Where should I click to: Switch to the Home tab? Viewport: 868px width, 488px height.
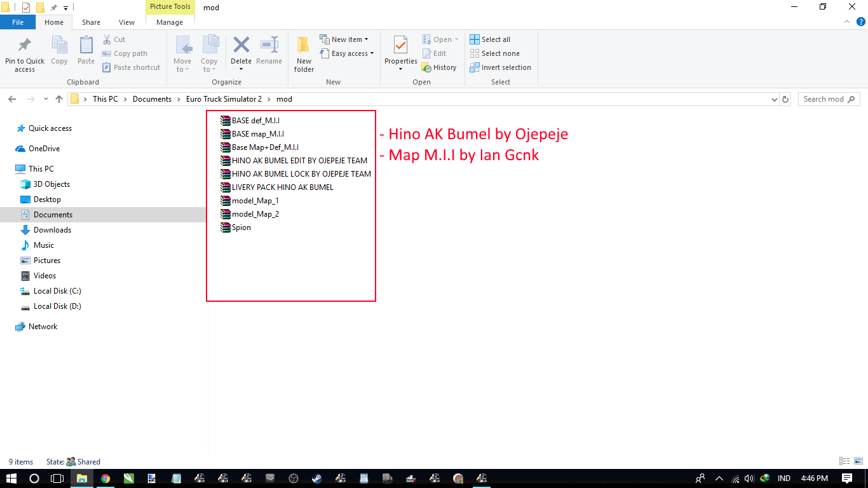pyautogui.click(x=54, y=22)
